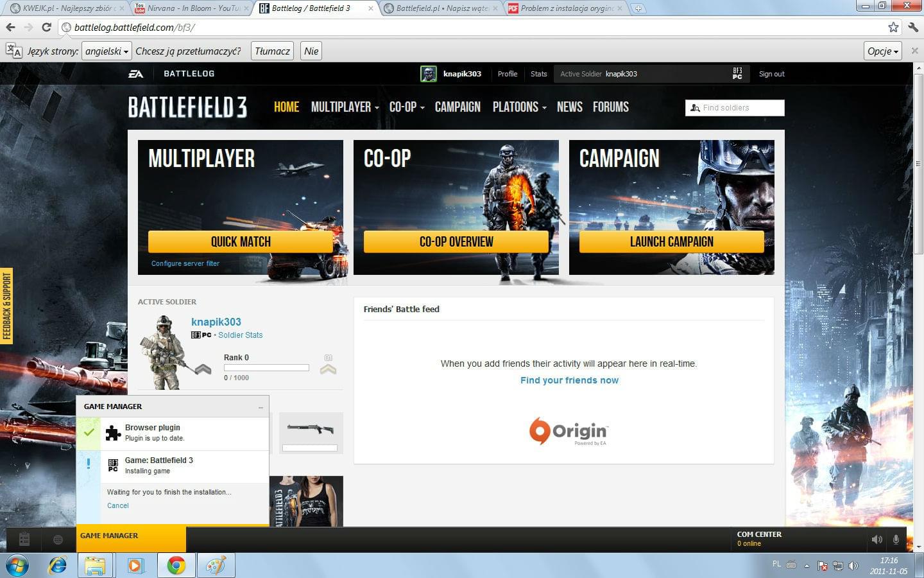Viewport: 924px width, 578px height.
Task: Open Find your friends now link
Action: [569, 380]
